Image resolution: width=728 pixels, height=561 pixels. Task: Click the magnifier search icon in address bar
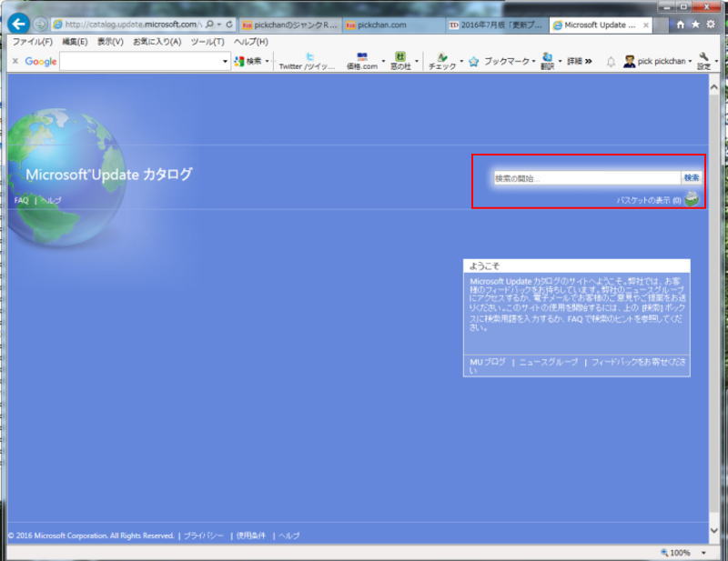[209, 25]
